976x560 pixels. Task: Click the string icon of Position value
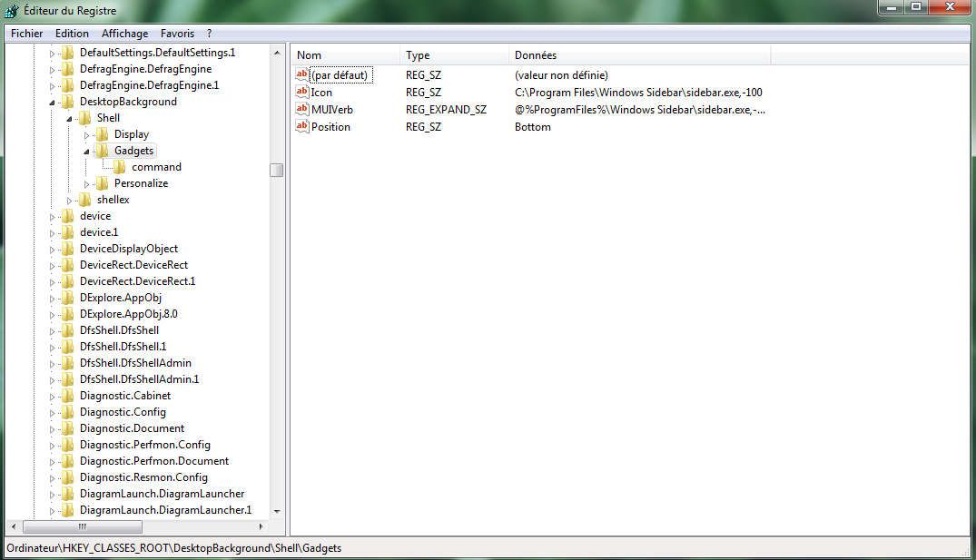(302, 126)
